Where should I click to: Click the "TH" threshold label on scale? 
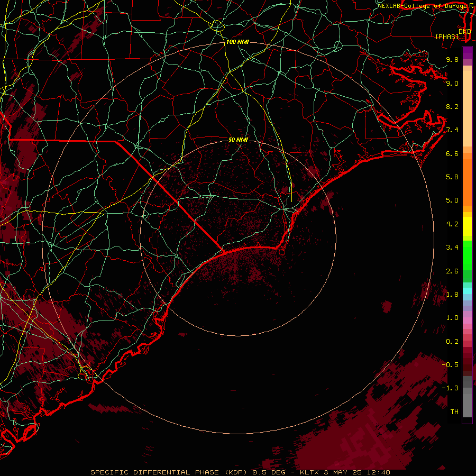[x=454, y=412]
